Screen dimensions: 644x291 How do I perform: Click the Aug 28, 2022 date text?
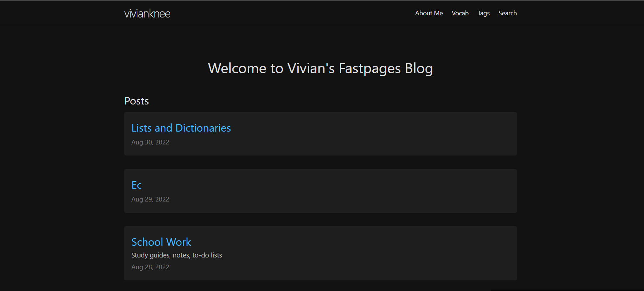(150, 267)
